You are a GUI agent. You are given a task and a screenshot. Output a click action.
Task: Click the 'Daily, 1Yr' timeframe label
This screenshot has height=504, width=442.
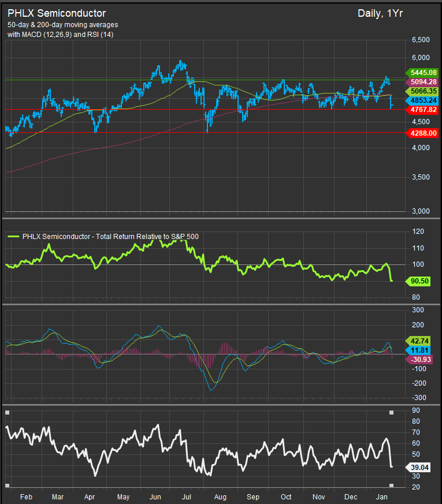point(380,13)
